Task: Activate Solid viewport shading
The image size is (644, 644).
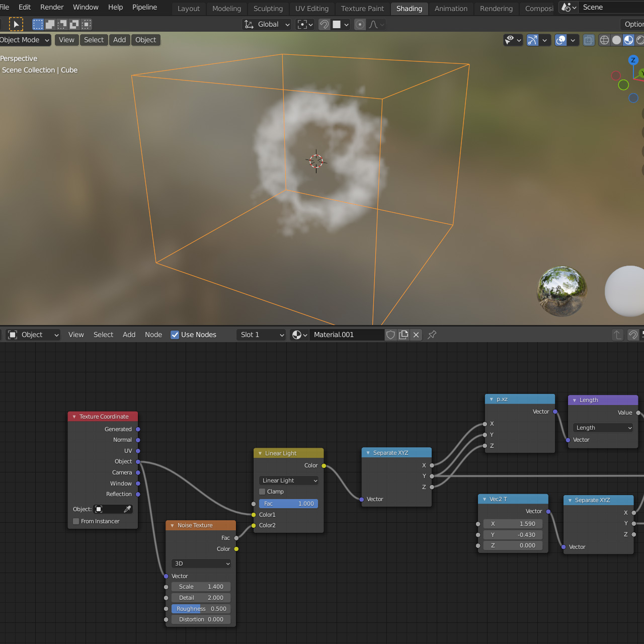Action: pos(616,40)
